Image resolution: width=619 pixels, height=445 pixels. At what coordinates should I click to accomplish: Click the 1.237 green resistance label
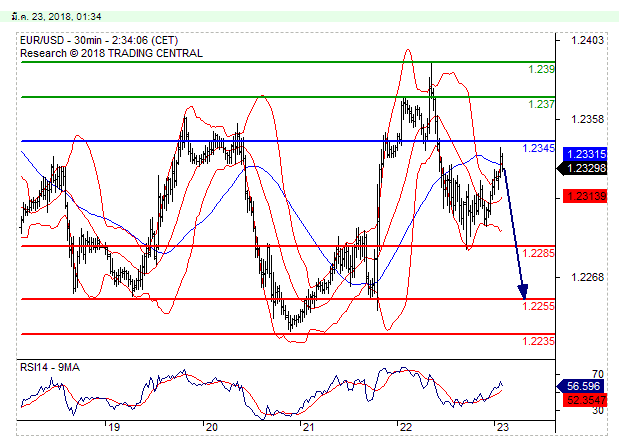click(541, 104)
